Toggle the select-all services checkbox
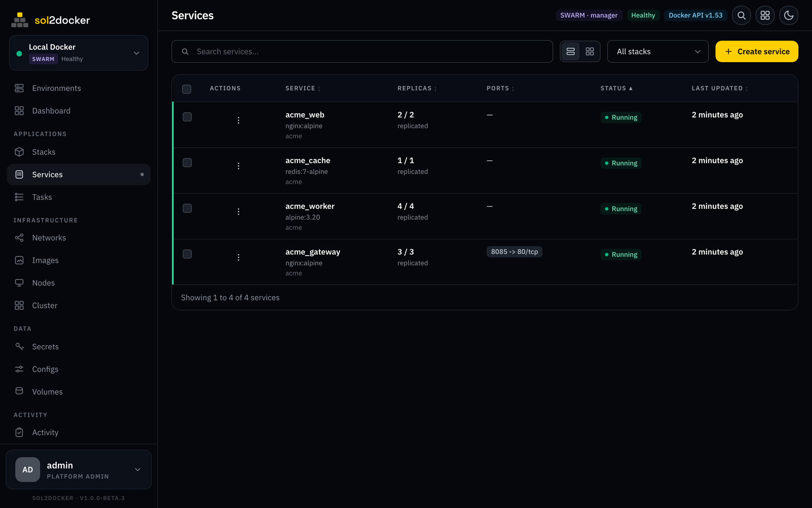 187,89
